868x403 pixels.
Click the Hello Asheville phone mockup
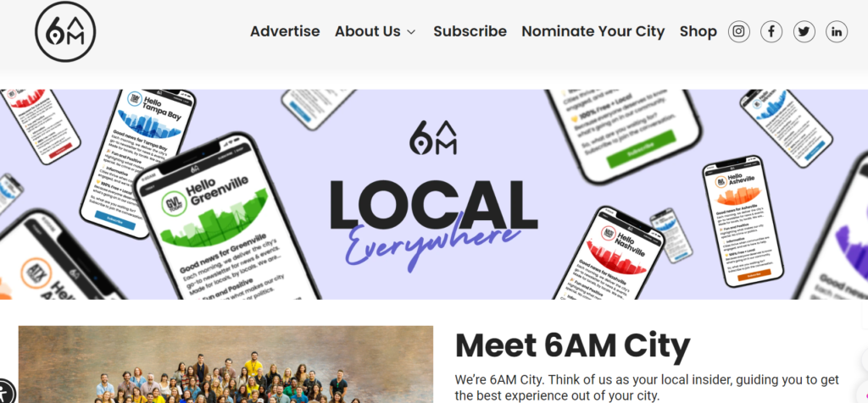pyautogui.click(x=743, y=218)
